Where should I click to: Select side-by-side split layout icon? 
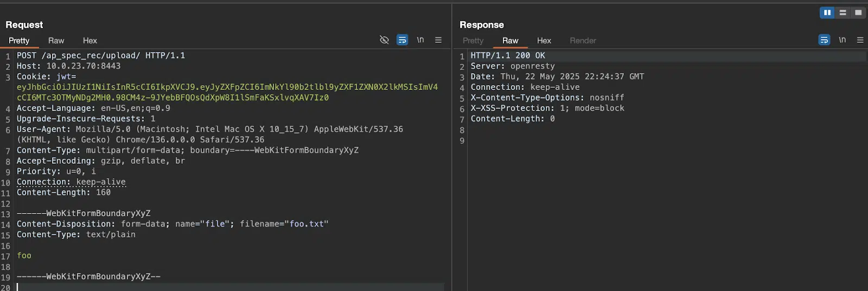click(827, 12)
